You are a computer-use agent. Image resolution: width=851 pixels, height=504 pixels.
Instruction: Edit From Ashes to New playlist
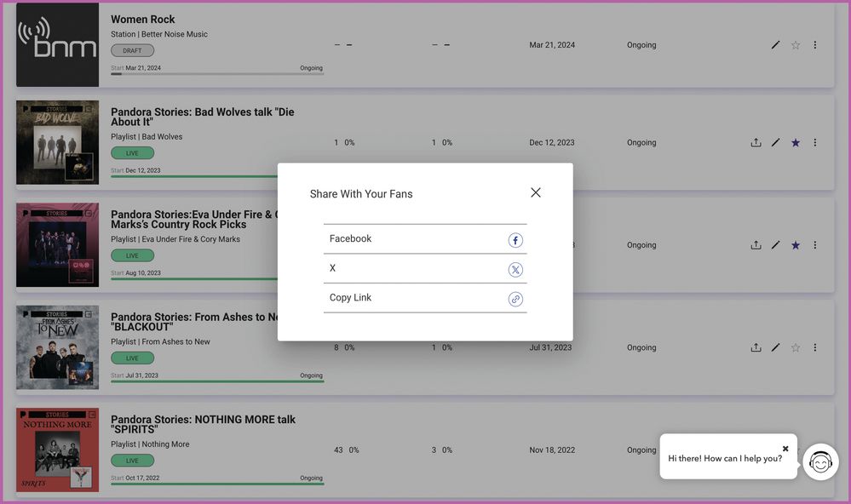[x=775, y=347]
